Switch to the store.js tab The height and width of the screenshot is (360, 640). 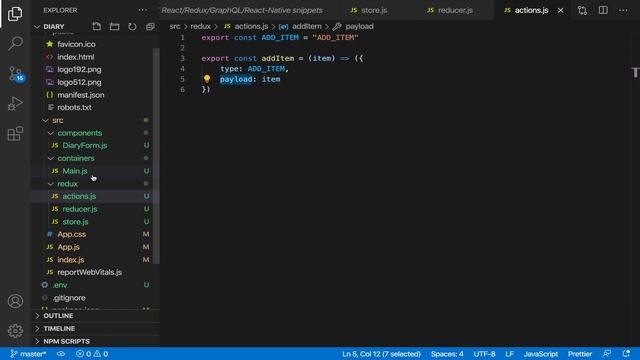(x=369, y=10)
